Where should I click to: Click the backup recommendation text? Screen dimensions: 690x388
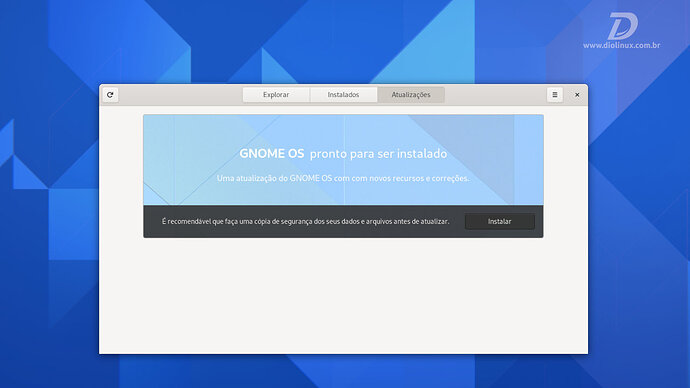(x=305, y=221)
